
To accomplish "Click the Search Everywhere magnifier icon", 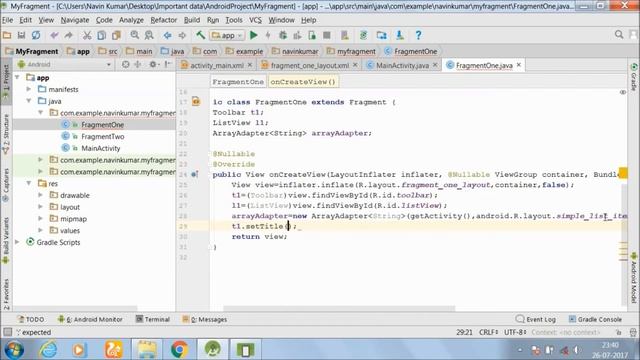I will click(619, 35).
